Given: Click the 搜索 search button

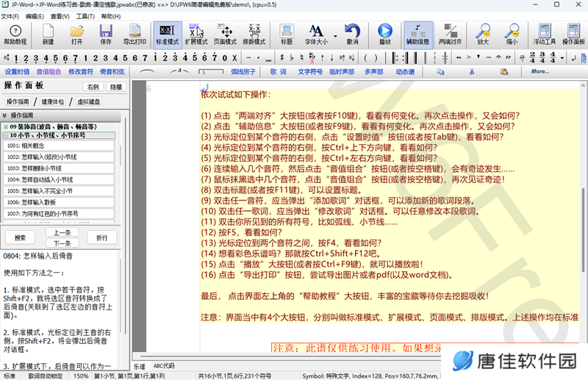Looking at the screenshot, I should tap(21, 237).
